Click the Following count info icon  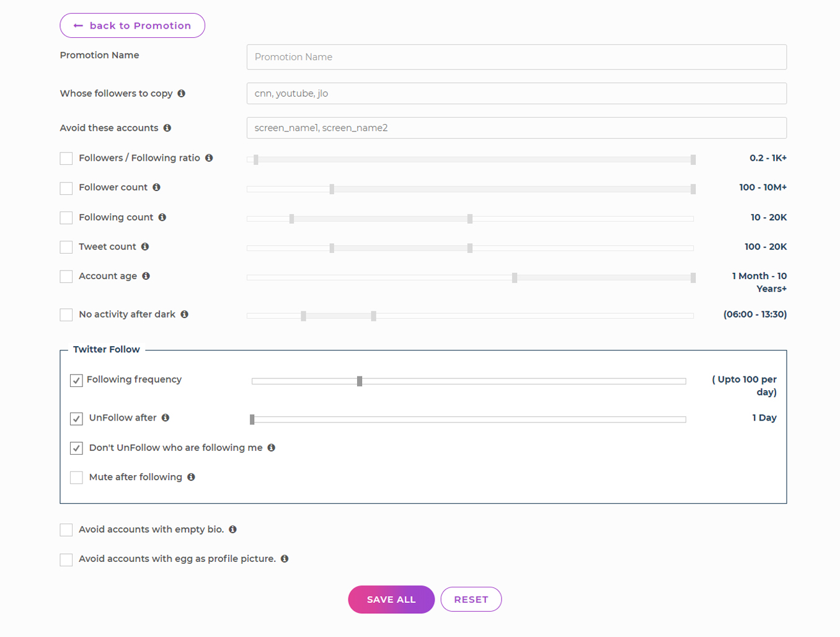[162, 217]
